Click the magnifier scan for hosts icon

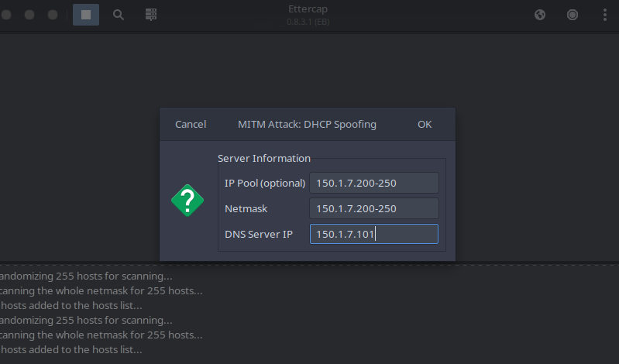point(119,15)
